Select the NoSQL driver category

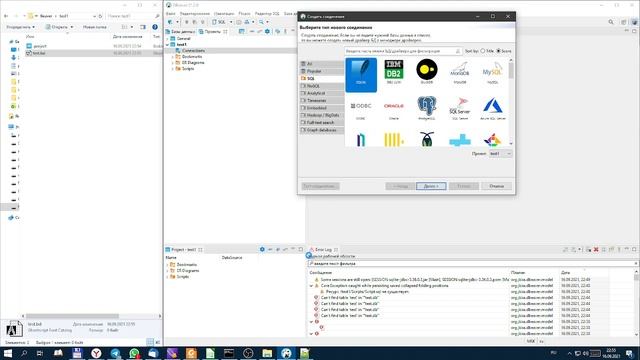point(322,86)
